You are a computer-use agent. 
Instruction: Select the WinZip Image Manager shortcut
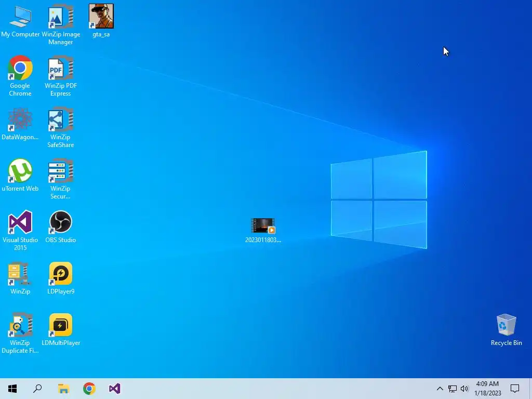pyautogui.click(x=61, y=24)
